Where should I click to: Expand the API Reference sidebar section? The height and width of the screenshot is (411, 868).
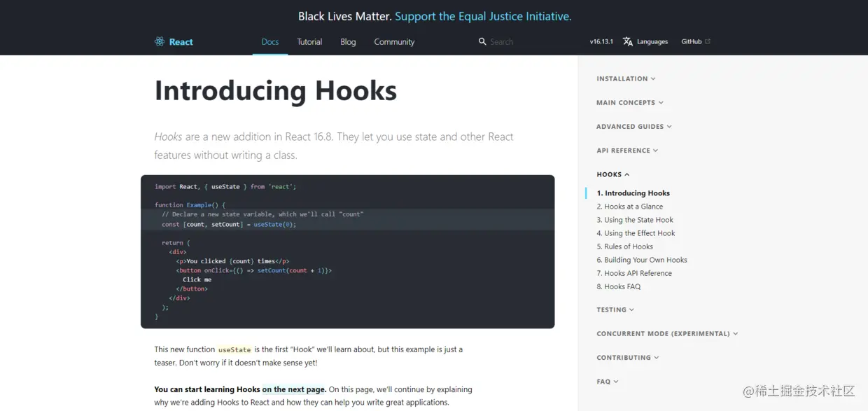point(627,151)
